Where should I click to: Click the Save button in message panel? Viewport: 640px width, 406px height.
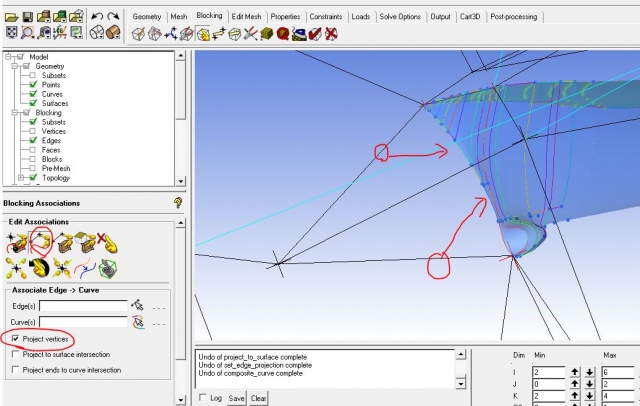236,398
